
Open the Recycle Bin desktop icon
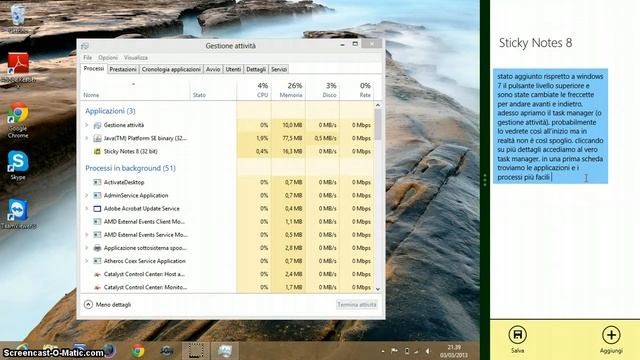[x=18, y=18]
